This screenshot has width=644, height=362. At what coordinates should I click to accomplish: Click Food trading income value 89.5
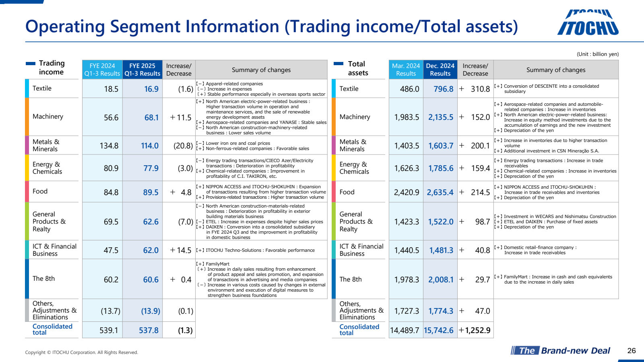[x=151, y=192]
